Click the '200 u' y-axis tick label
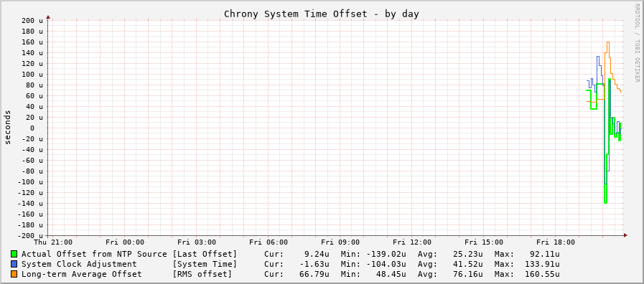The height and width of the screenshot is (284, 644). pyautogui.click(x=32, y=20)
